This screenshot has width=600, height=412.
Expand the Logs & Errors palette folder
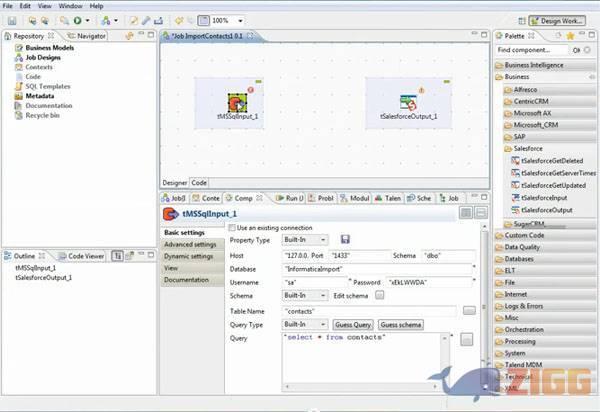[x=544, y=306]
